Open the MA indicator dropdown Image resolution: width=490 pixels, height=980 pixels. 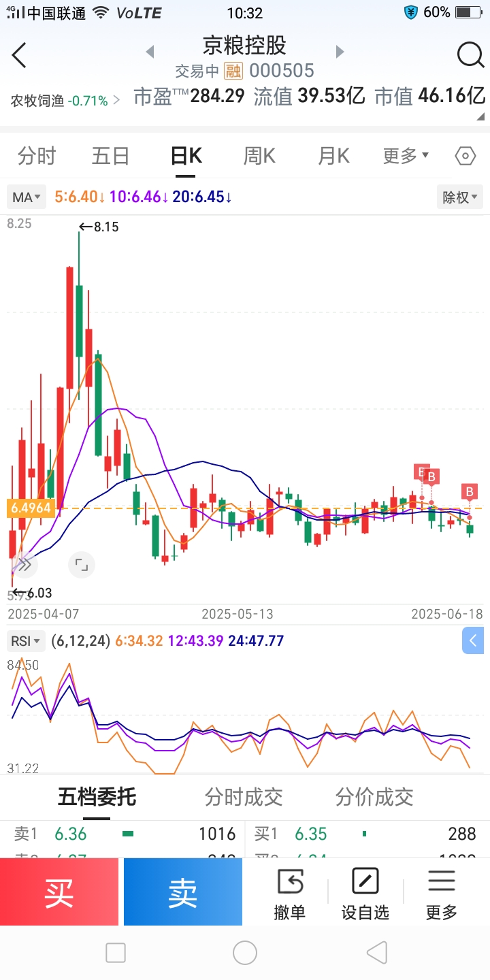(27, 197)
